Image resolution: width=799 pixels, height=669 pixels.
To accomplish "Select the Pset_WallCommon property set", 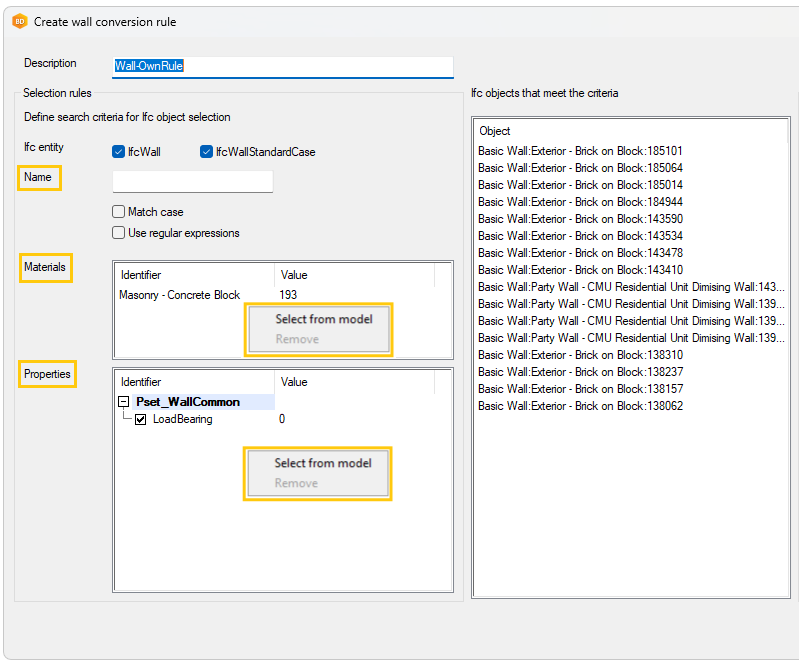I will (188, 402).
